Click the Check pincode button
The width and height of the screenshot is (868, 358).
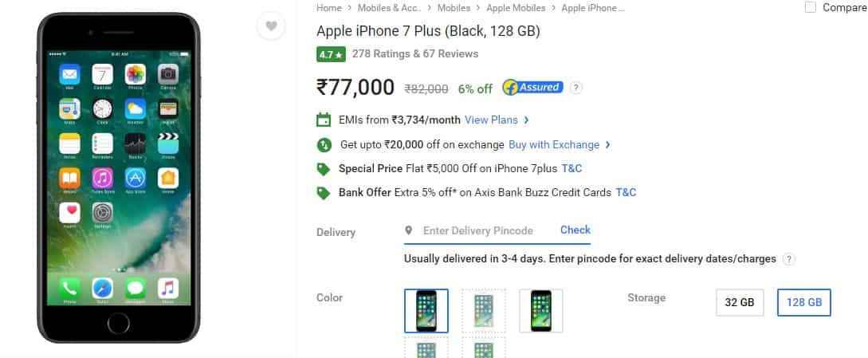click(x=575, y=230)
